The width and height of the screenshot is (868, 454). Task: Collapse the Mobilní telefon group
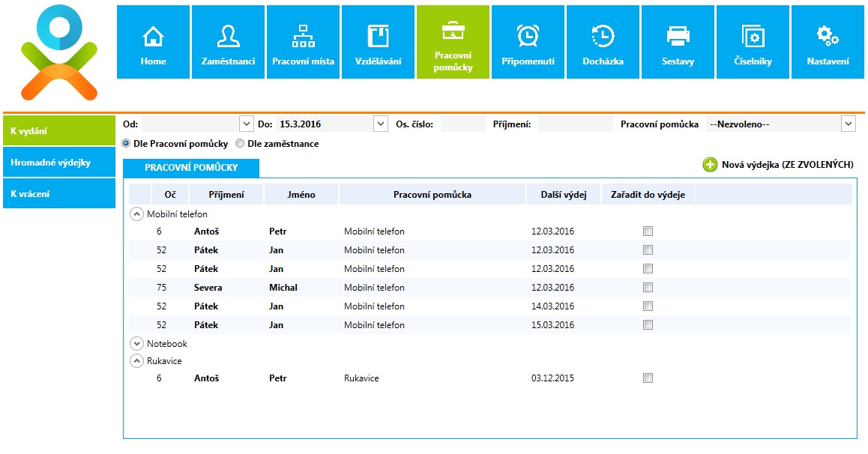136,214
